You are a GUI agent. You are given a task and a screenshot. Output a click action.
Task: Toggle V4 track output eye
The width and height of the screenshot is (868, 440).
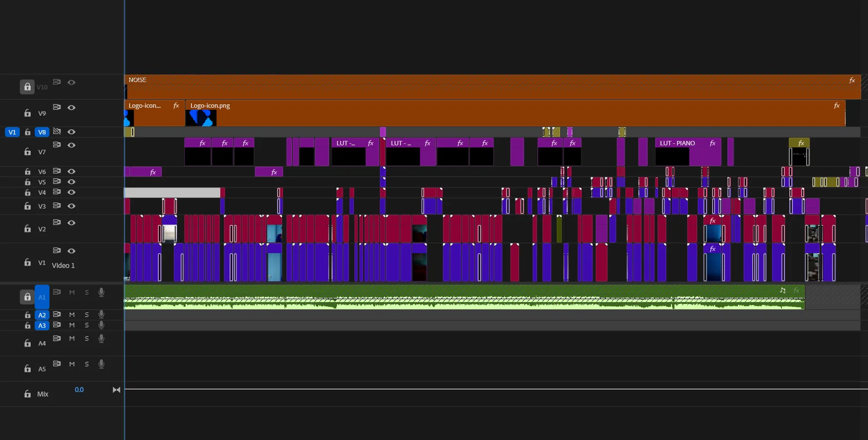71,192
